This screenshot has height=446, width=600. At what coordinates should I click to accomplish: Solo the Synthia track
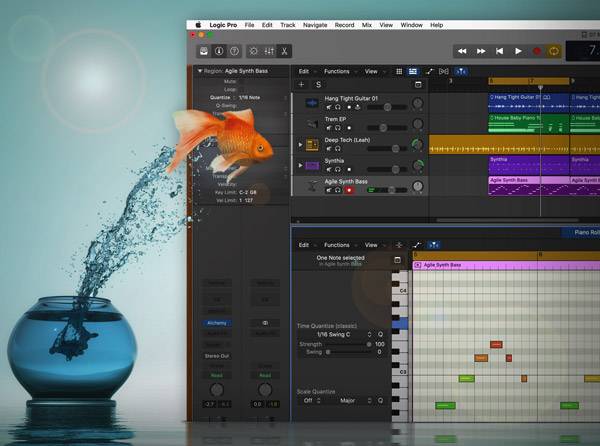point(338,169)
